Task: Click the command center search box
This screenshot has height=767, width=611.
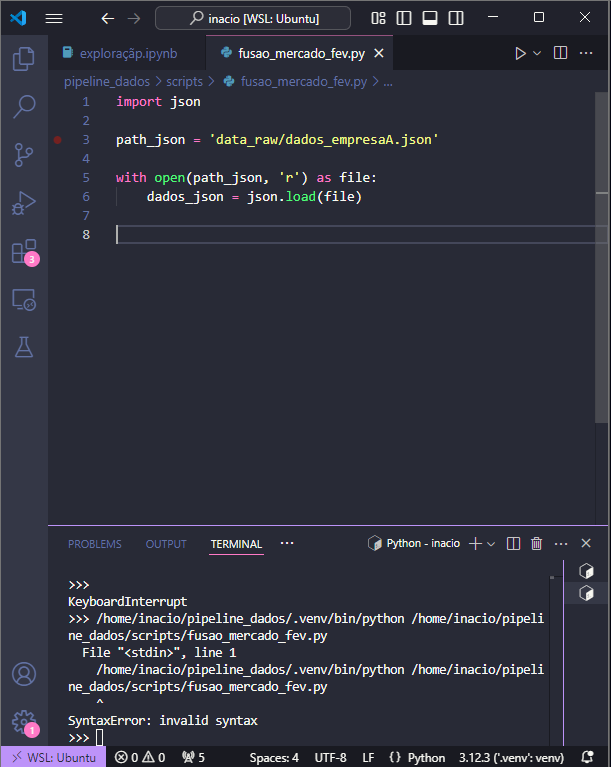Action: (x=252, y=19)
